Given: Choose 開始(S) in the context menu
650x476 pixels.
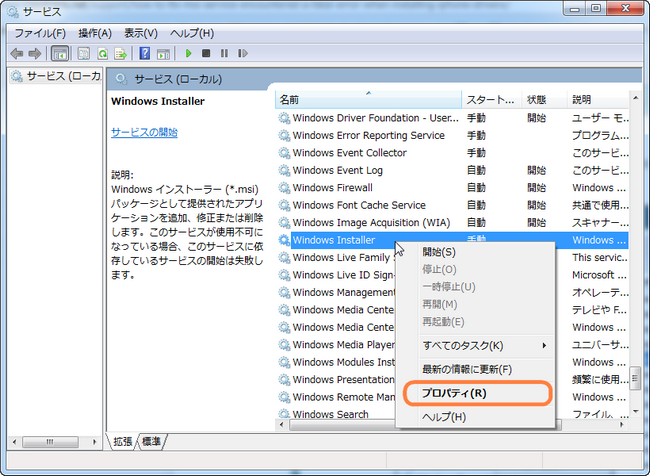Looking at the screenshot, I should pyautogui.click(x=475, y=252).
